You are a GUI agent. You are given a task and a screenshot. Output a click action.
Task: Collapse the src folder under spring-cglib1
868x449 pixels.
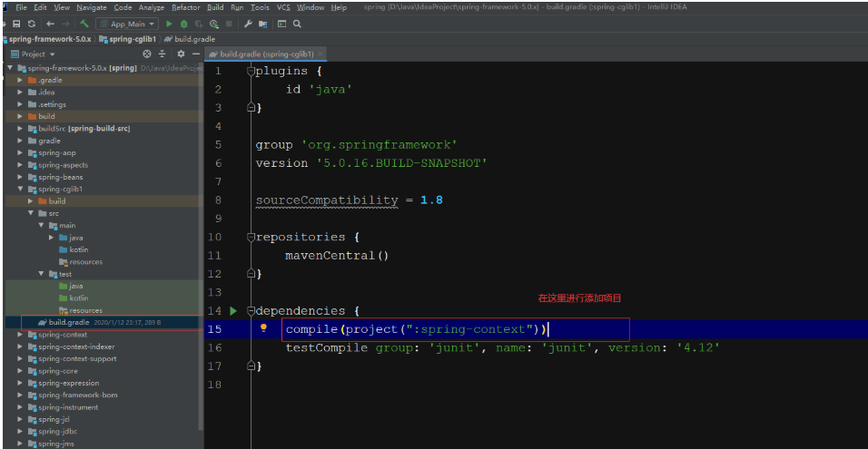(x=31, y=213)
